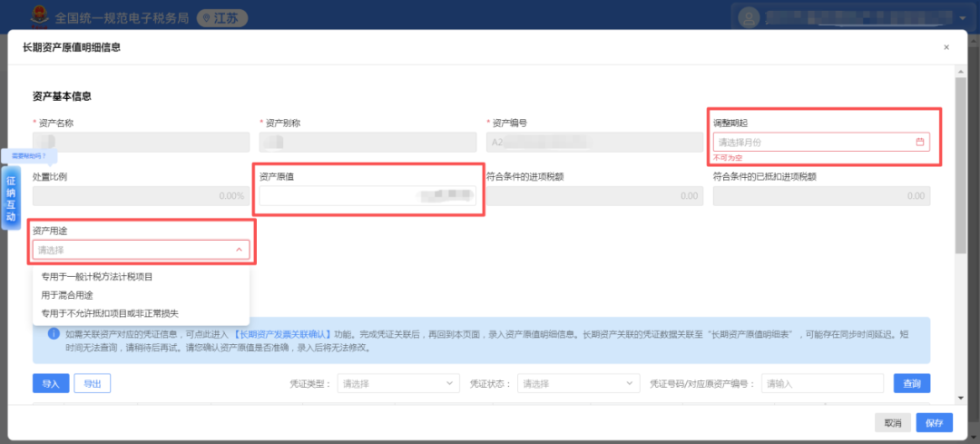
Task: Select 用于混合用途 option
Action: pyautogui.click(x=141, y=294)
